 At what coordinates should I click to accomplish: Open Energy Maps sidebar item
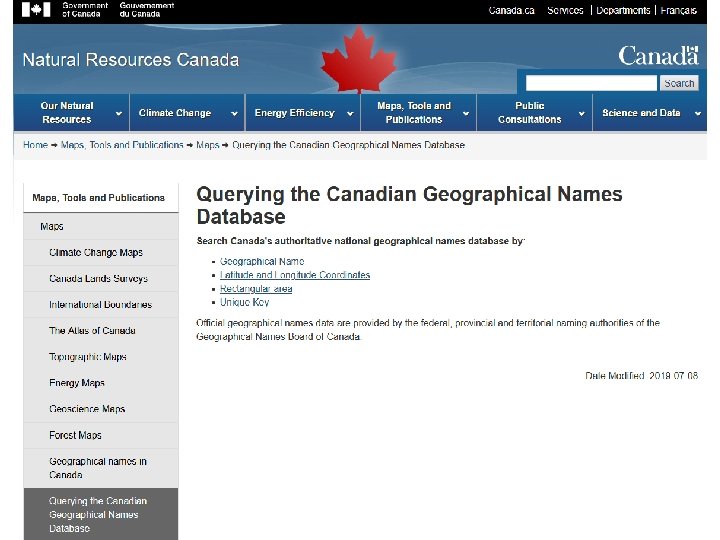click(x=101, y=383)
